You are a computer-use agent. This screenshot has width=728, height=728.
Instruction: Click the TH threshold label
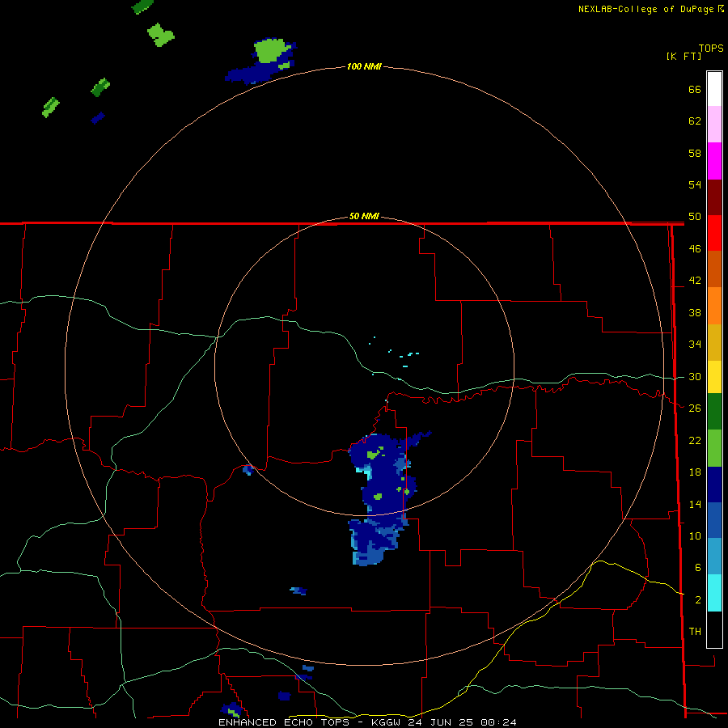coord(695,632)
